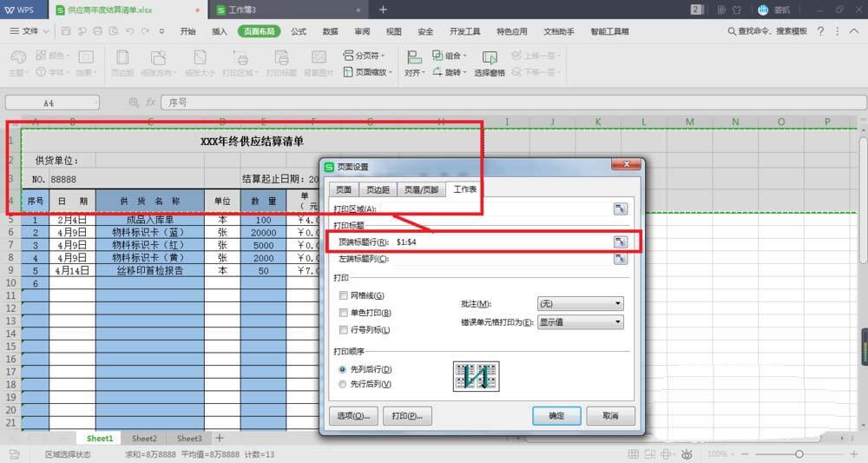Click the 选择窗格 icon in ribbon

click(490, 59)
